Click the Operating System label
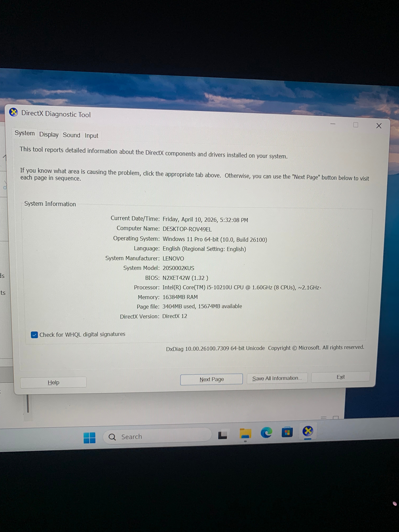 pyautogui.click(x=136, y=238)
